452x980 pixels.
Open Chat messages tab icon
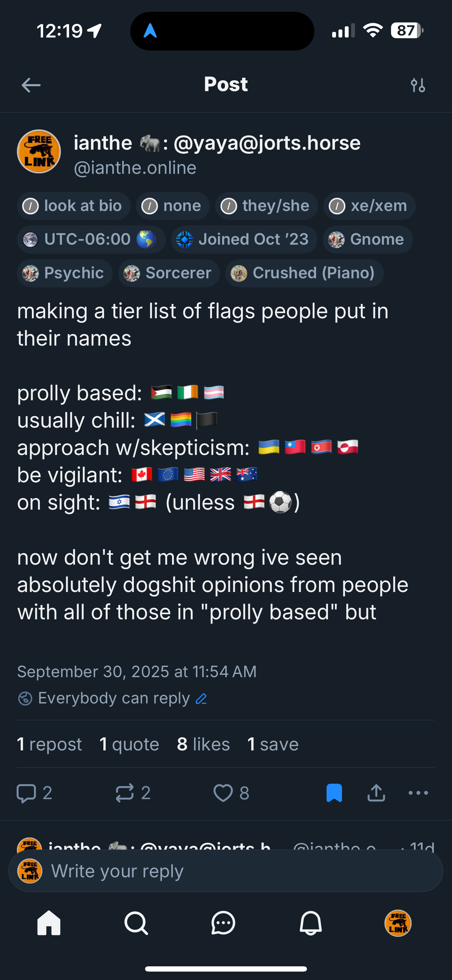(223, 923)
